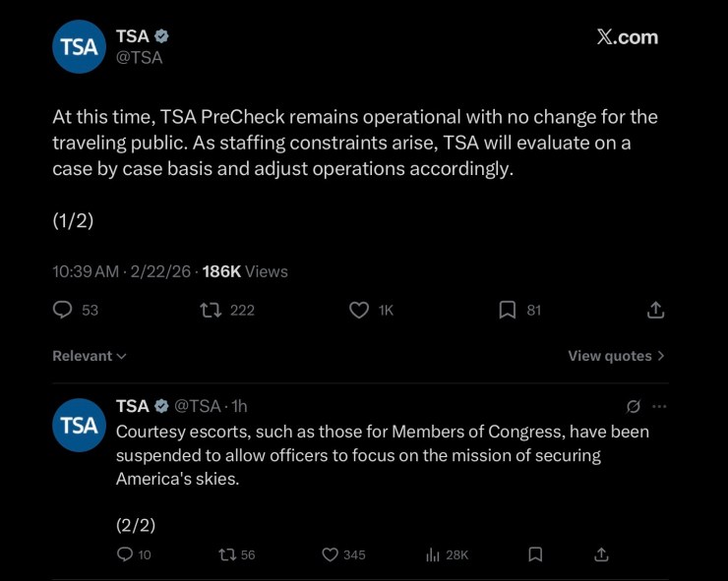Screen dimensions: 728x581
Task: Bookmark the Courtesy escorts reply
Action: 535,554
